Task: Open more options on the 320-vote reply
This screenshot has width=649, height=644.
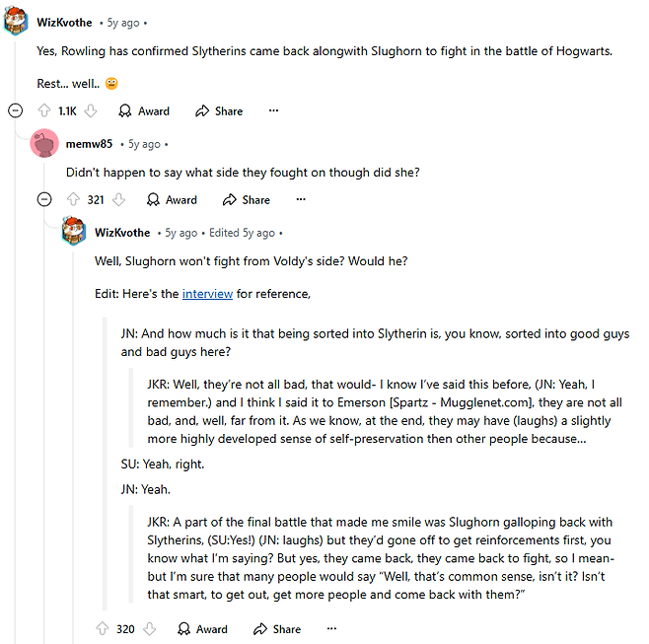Action: click(331, 629)
